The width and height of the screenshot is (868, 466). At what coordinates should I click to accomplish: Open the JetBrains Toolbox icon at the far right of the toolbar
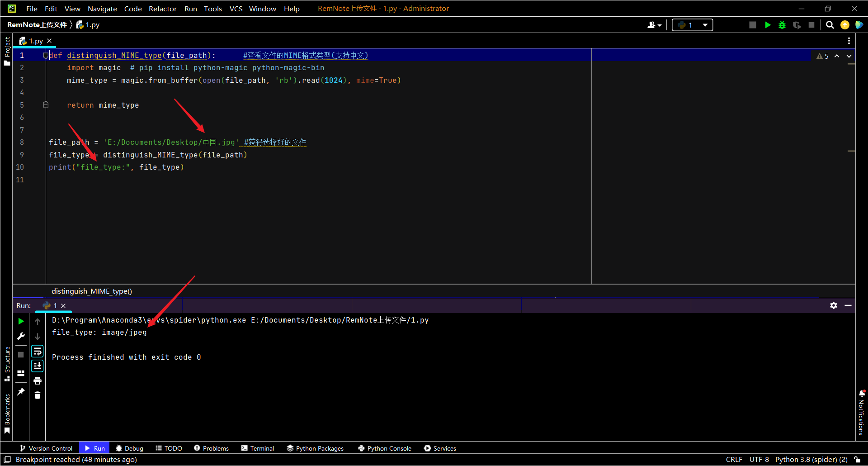coord(859,25)
